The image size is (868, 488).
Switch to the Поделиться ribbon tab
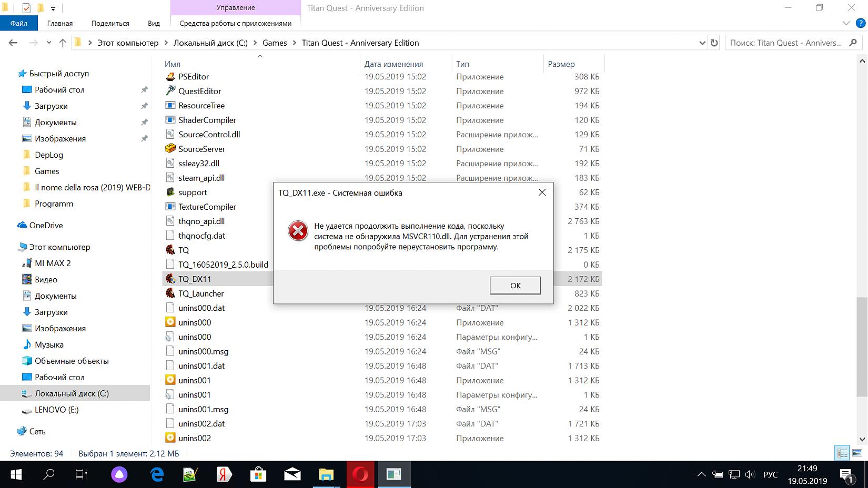(x=110, y=23)
